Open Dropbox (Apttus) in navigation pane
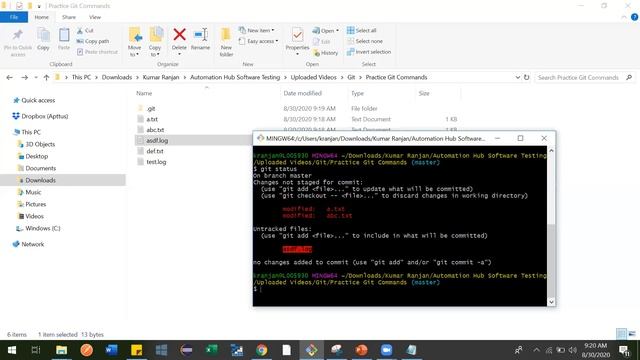Image resolution: width=640 pixels, height=360 pixels. click(44, 116)
